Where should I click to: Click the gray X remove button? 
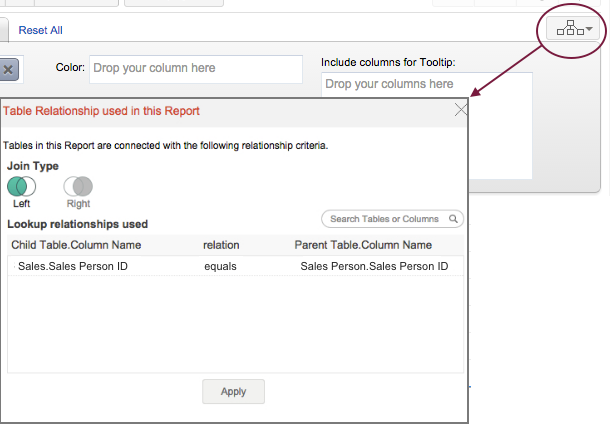[x=7, y=69]
